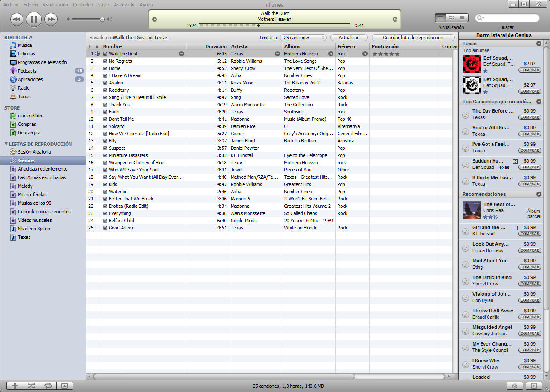Uncheck the Belfast Child checkbox

(x=105, y=221)
